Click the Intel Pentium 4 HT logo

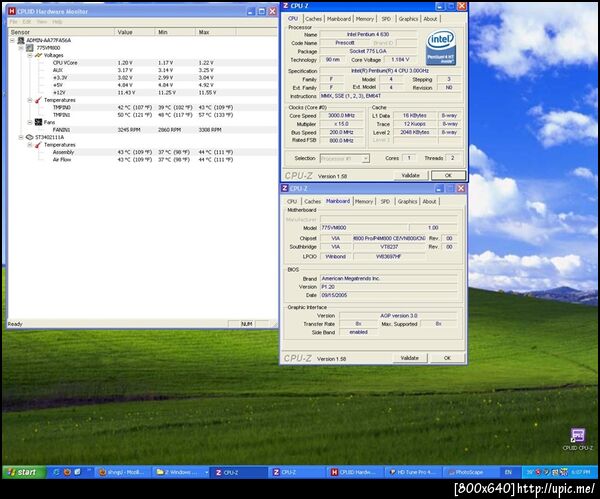click(439, 47)
